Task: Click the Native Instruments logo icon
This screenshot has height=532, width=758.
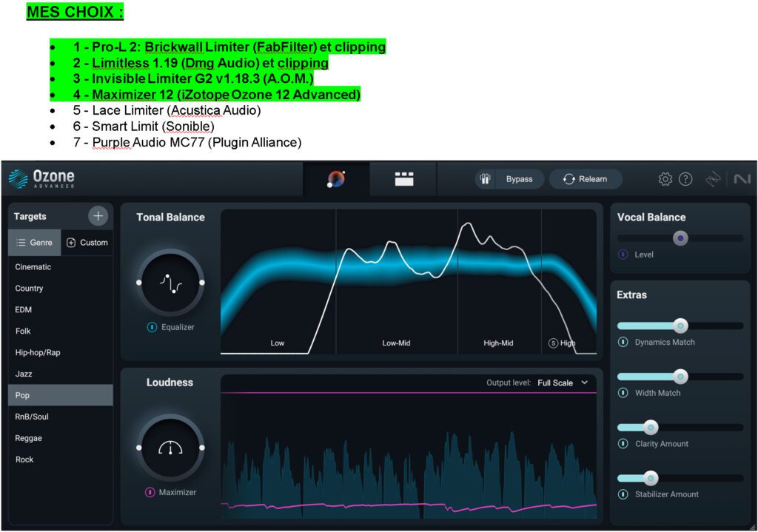Action: [742, 179]
